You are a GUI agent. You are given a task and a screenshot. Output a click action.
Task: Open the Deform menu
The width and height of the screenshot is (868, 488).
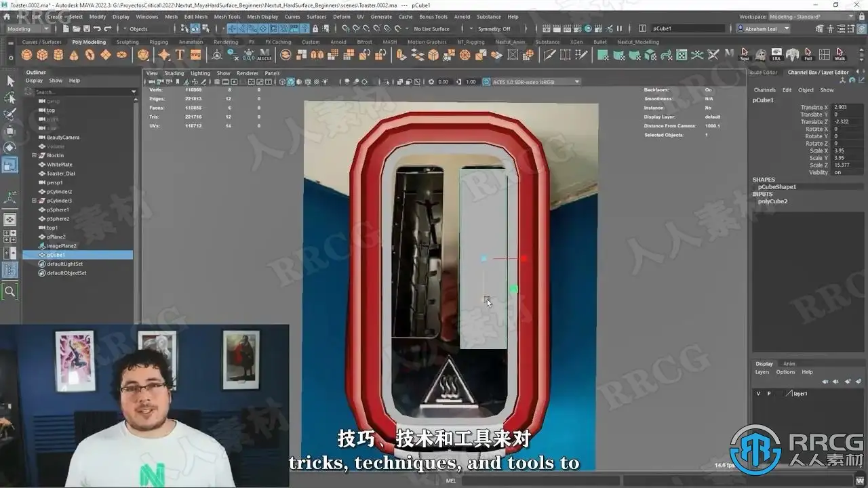tap(342, 17)
